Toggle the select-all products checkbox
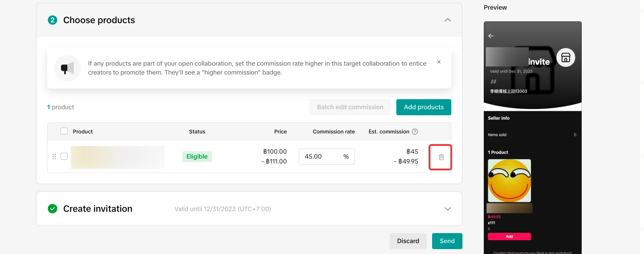 (64, 131)
